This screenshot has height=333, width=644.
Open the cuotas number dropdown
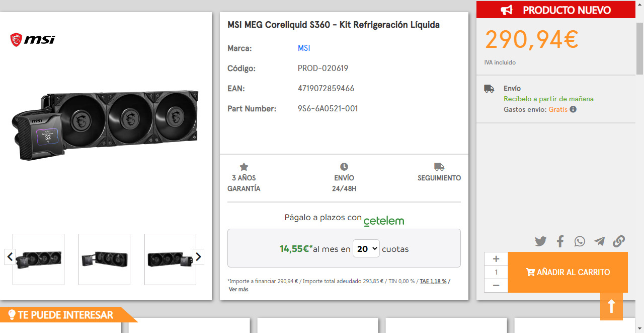pyautogui.click(x=366, y=249)
